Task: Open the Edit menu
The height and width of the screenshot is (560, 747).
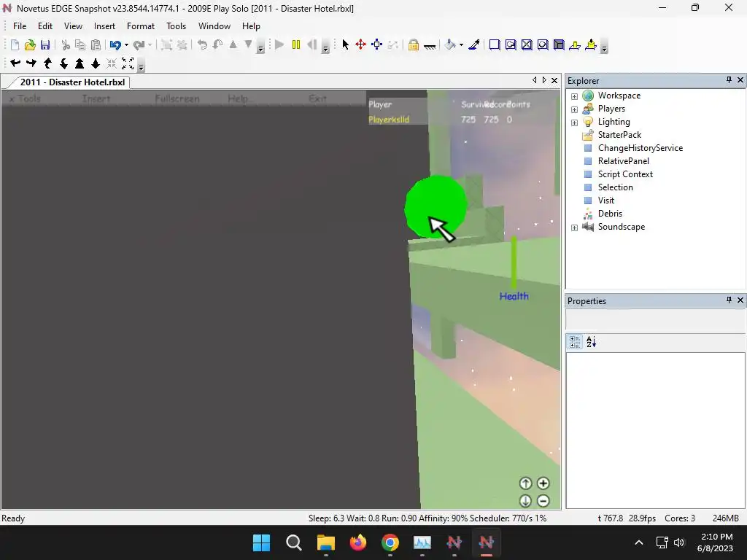Action: click(x=45, y=26)
